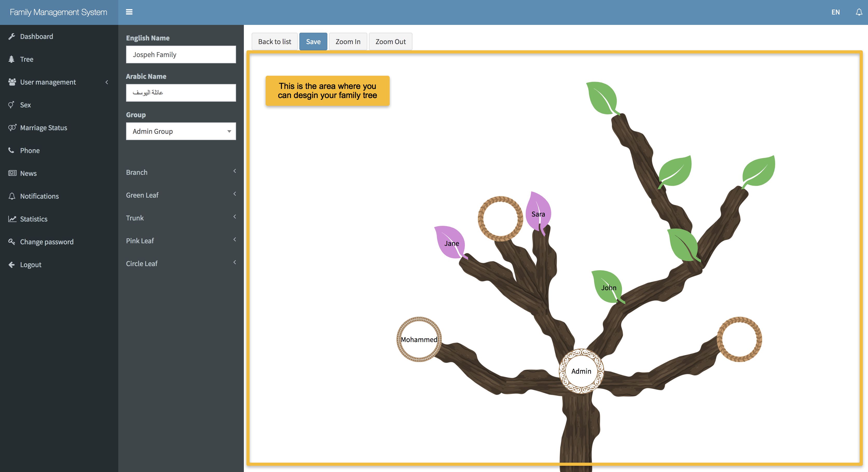Select the Admin root circle node
The width and height of the screenshot is (868, 472).
click(x=581, y=371)
